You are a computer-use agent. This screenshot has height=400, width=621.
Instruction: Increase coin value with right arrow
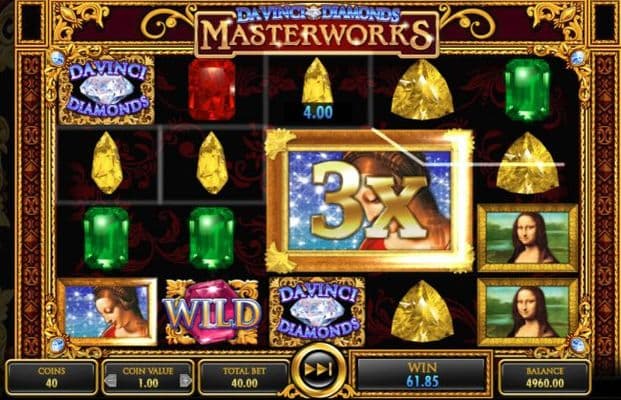coord(185,381)
